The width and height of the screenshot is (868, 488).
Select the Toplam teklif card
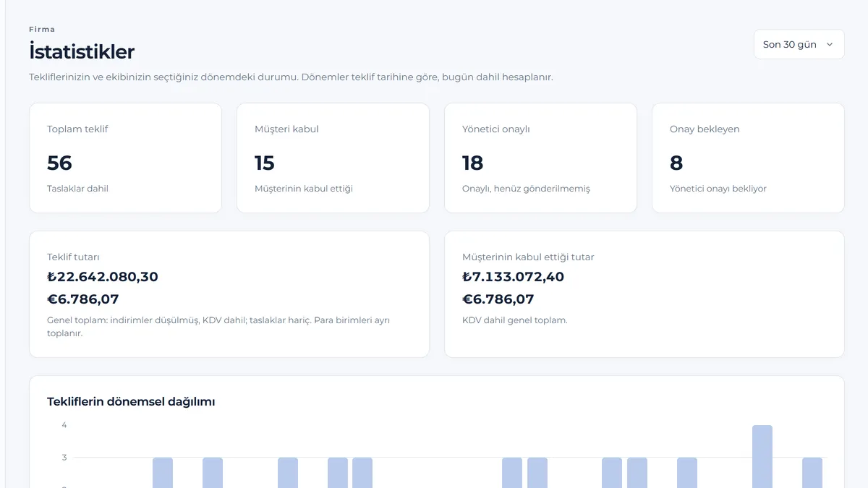[x=125, y=158]
